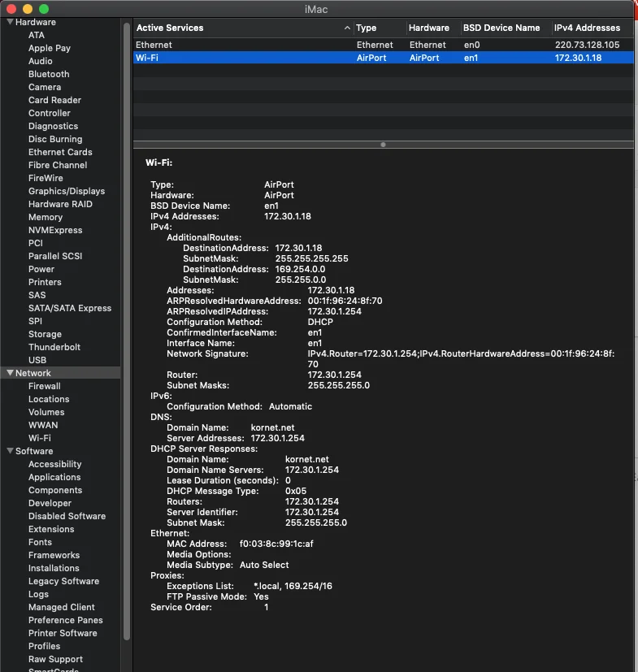This screenshot has width=638, height=672.
Task: Open Diagnostics in the sidebar
Action: 53,126
